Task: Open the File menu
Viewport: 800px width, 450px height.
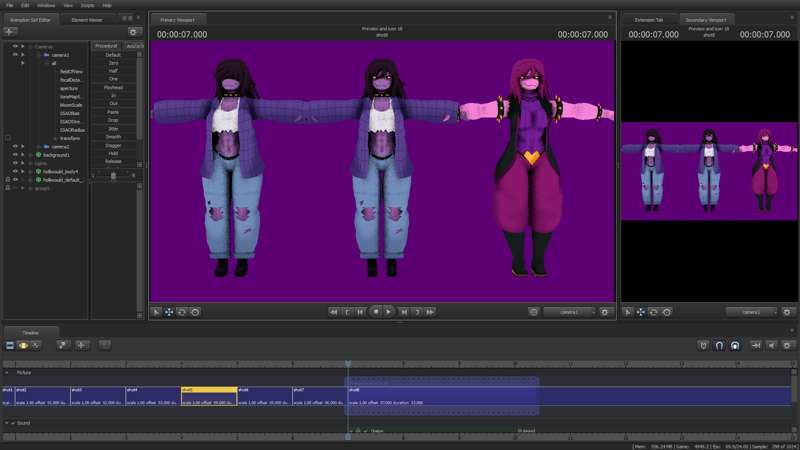Action: tap(10, 5)
